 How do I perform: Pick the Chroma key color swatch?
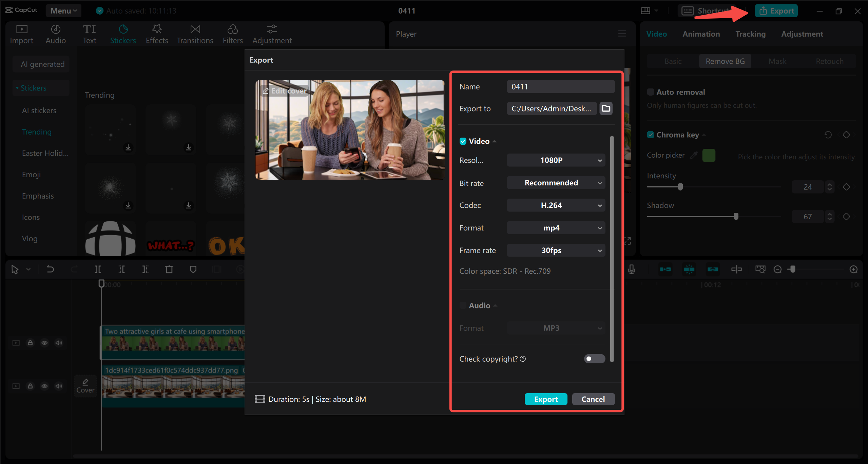coord(709,155)
